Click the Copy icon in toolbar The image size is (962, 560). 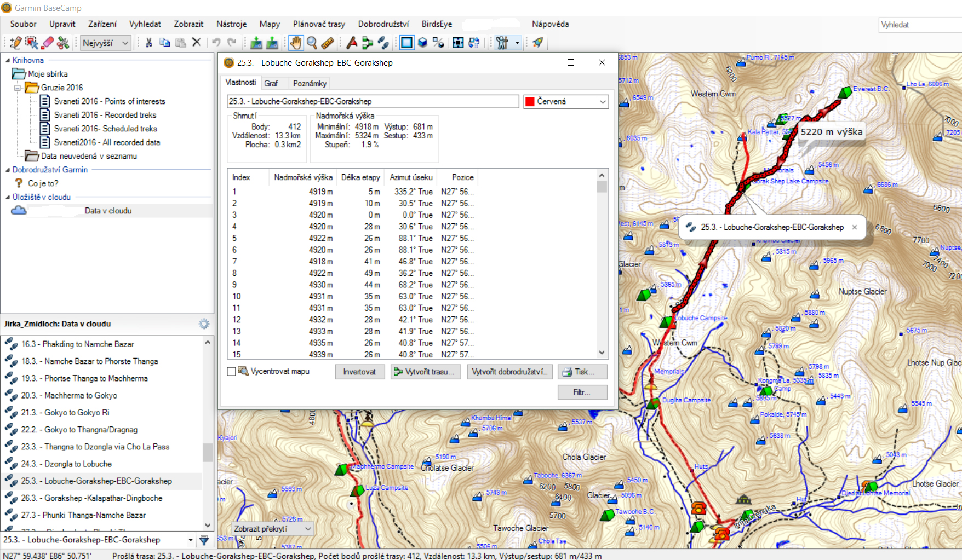[164, 42]
